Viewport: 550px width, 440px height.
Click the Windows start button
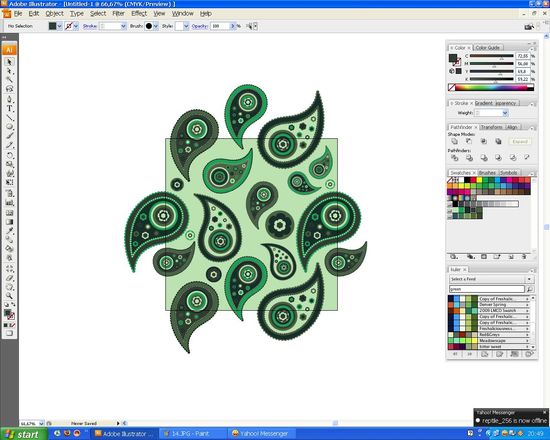coord(24,434)
